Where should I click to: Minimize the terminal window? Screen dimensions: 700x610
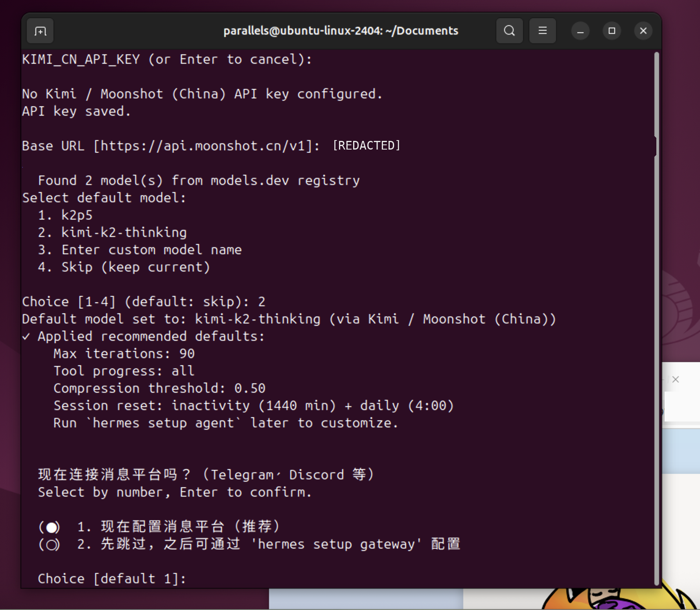580,31
